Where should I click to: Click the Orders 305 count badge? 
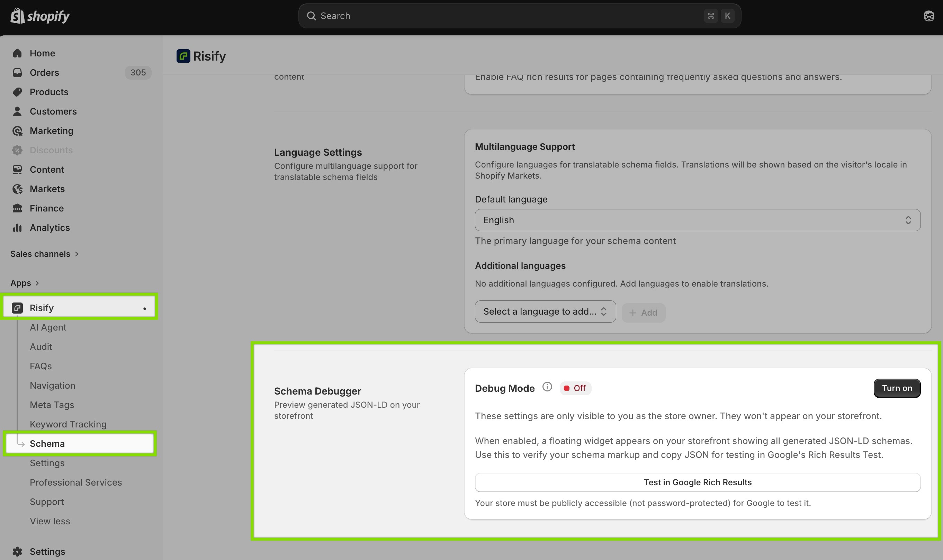138,72
